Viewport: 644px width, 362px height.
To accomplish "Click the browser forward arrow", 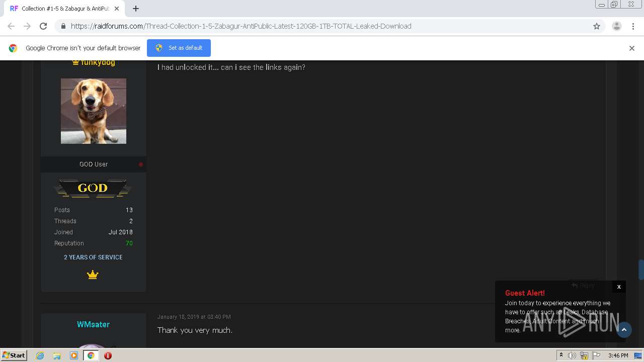I will (27, 26).
